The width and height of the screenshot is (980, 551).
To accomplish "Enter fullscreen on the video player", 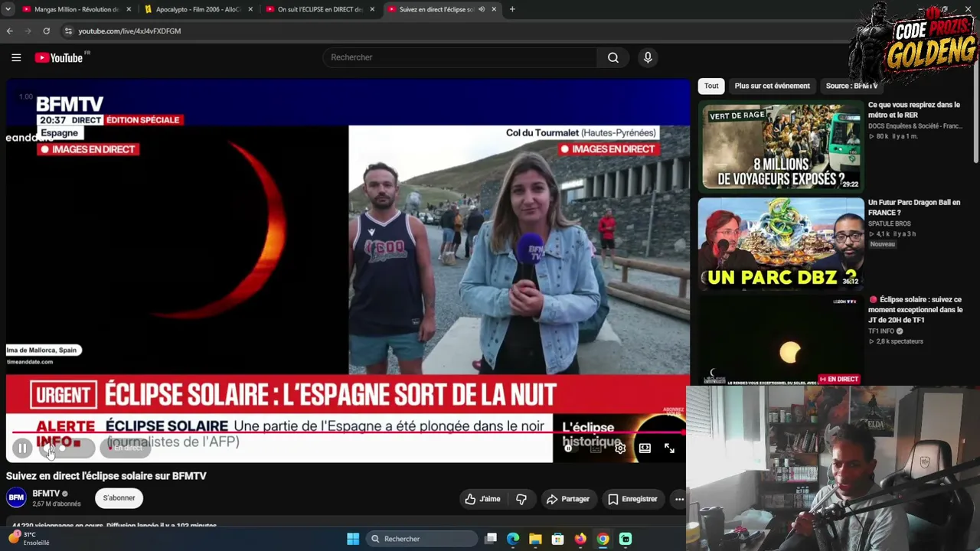I will pos(669,448).
